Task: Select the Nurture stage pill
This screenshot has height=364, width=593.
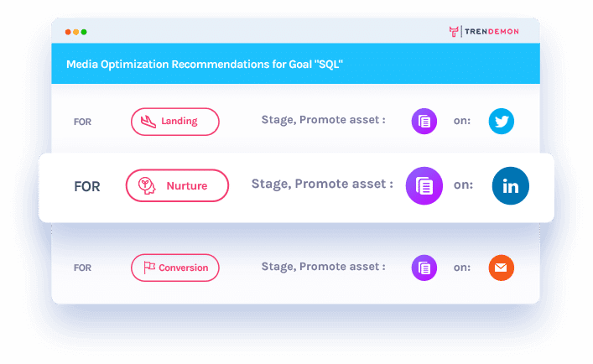Action: tap(177, 185)
